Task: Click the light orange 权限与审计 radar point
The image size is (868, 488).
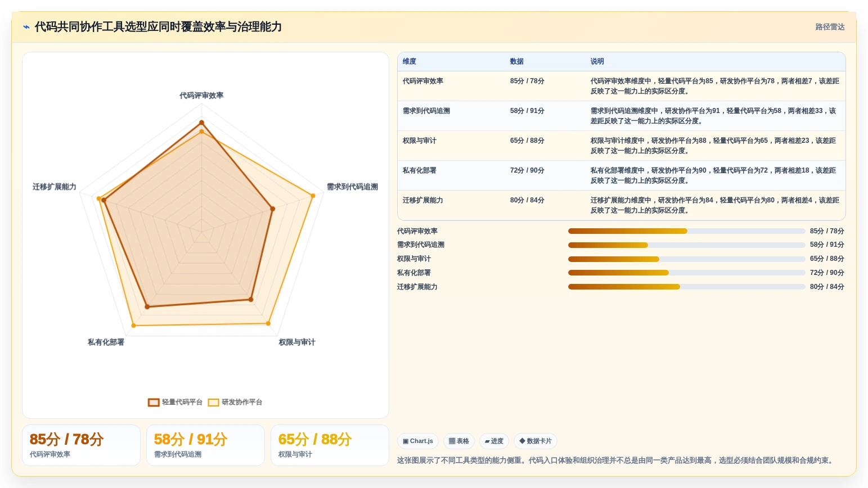Action: [268, 323]
